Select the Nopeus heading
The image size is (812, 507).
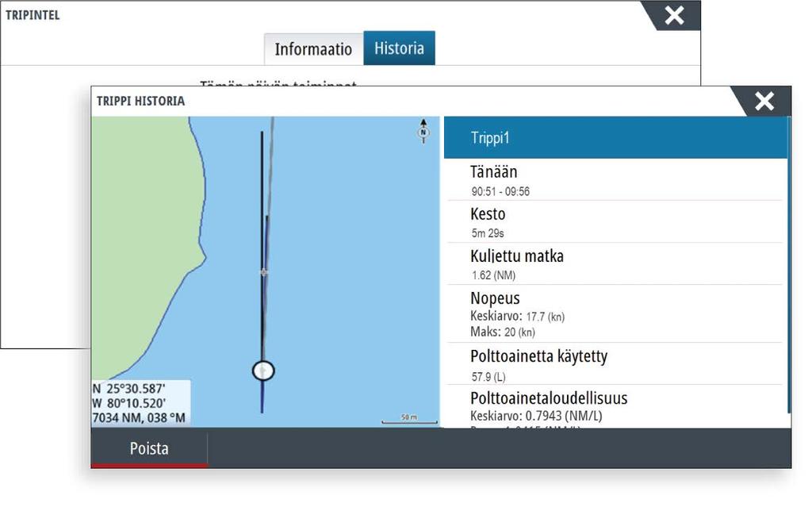[495, 298]
